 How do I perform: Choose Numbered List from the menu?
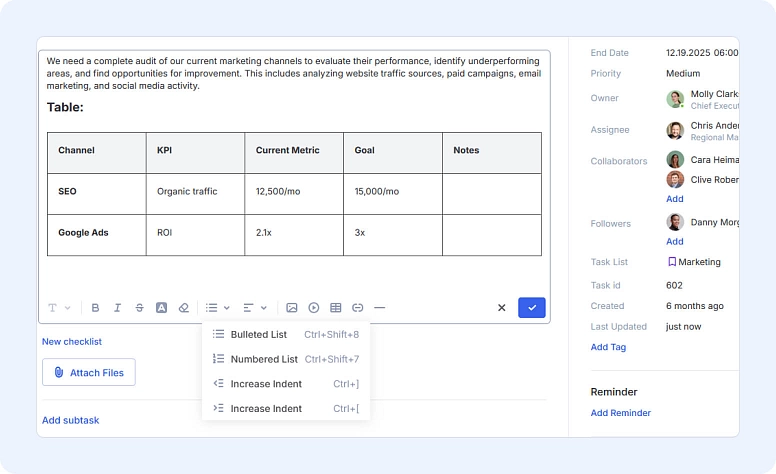[x=264, y=359]
